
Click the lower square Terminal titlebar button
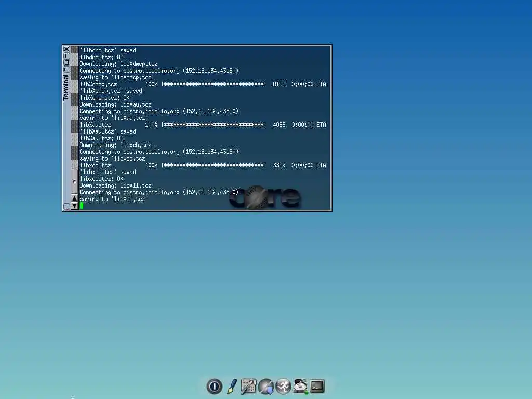coord(66,69)
